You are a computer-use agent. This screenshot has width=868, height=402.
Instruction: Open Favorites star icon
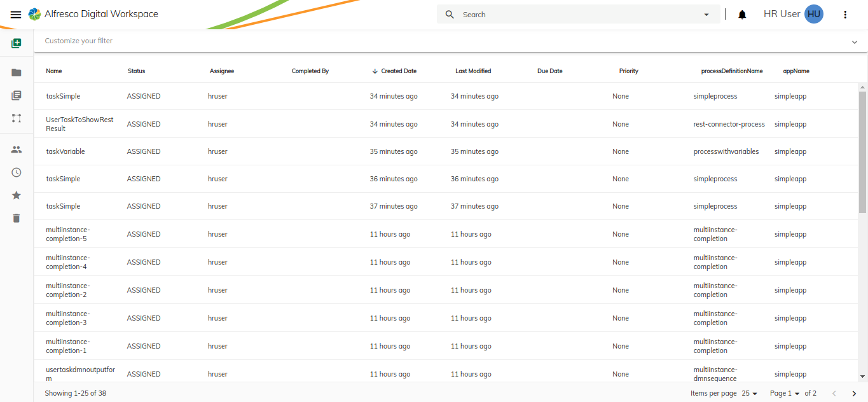pos(17,195)
